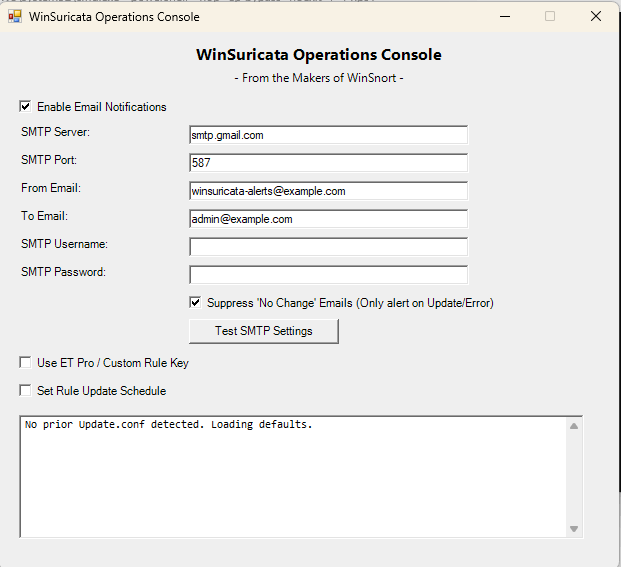Click the Enable Email Notifications label text
This screenshot has height=567, width=621.
[102, 107]
